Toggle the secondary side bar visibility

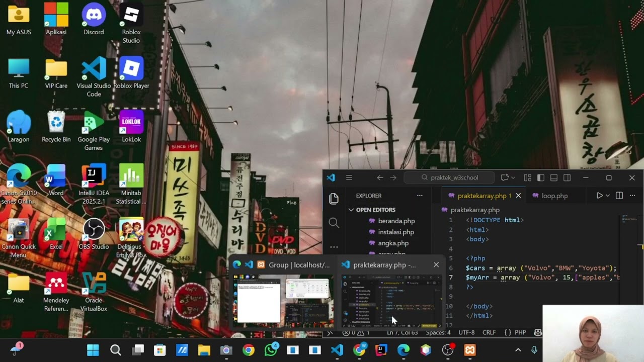[567, 177]
